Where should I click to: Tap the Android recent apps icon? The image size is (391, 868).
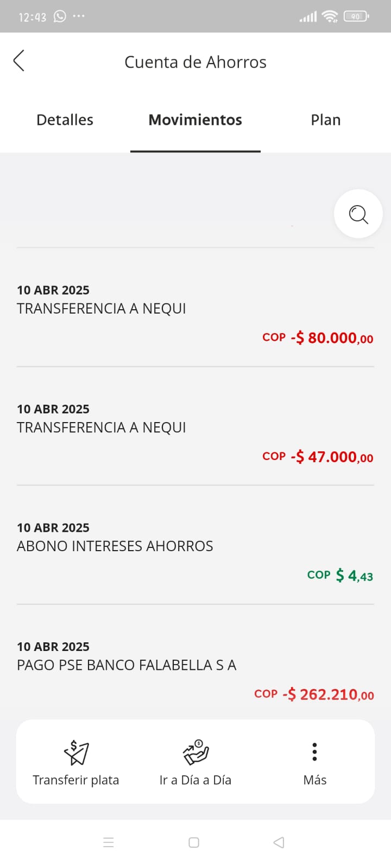pyautogui.click(x=109, y=843)
